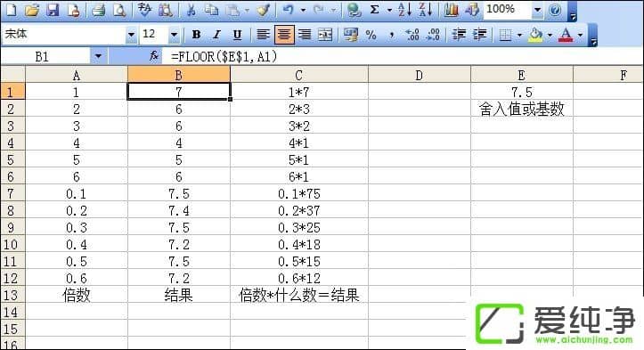Select cell with text 倍数*什么数=结果
This screenshot has width=644, height=350.
point(299,295)
